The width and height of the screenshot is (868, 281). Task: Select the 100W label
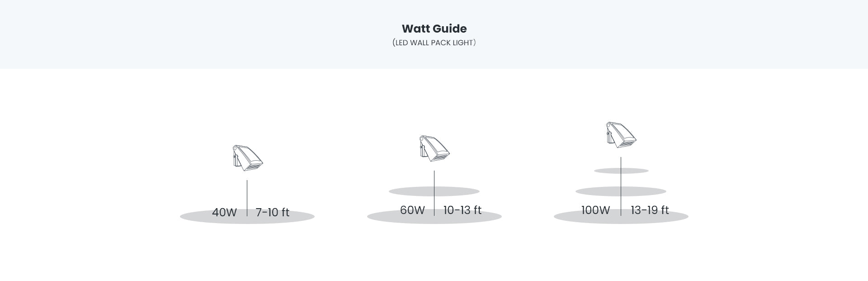point(595,210)
